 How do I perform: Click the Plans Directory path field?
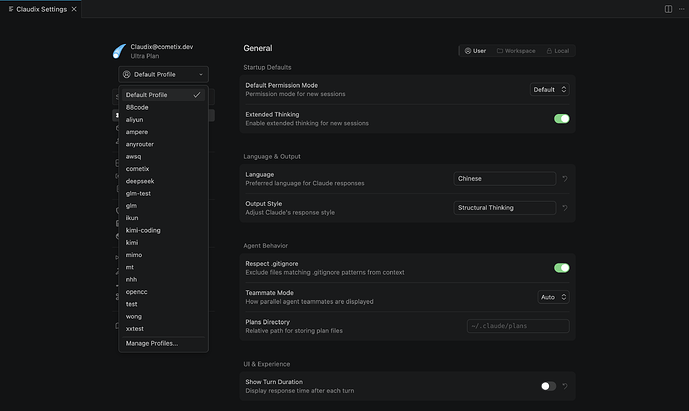pos(518,326)
